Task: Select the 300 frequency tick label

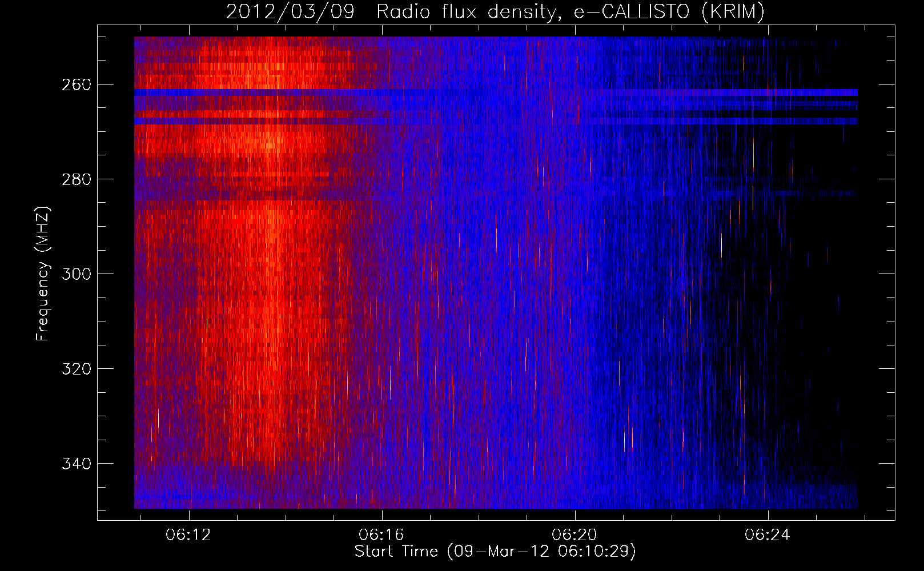Action: point(76,274)
